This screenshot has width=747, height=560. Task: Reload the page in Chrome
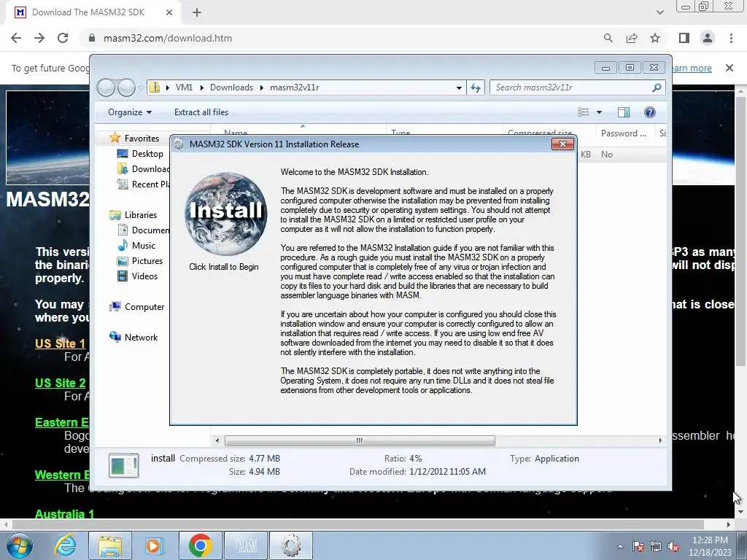tap(63, 38)
